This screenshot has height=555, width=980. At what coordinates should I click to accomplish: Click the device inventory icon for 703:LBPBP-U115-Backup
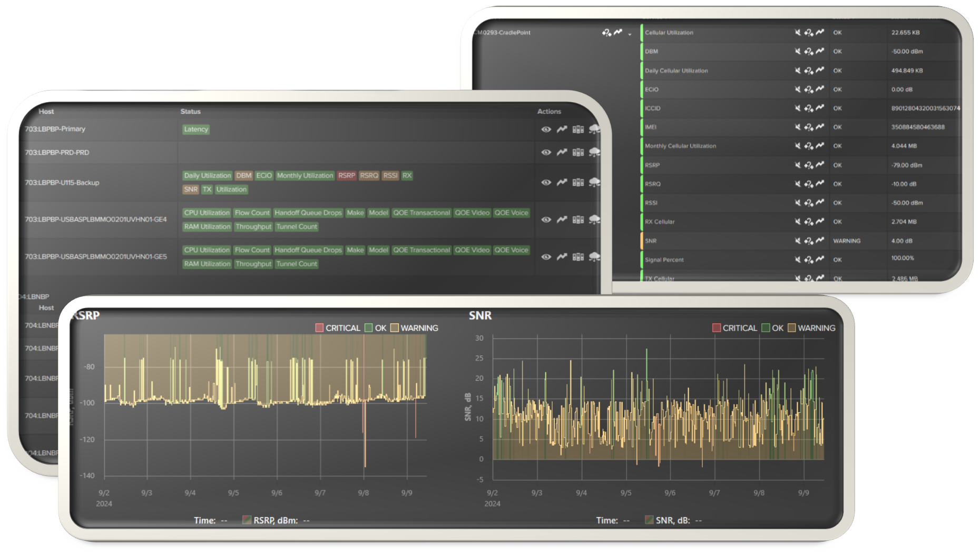[x=577, y=182]
